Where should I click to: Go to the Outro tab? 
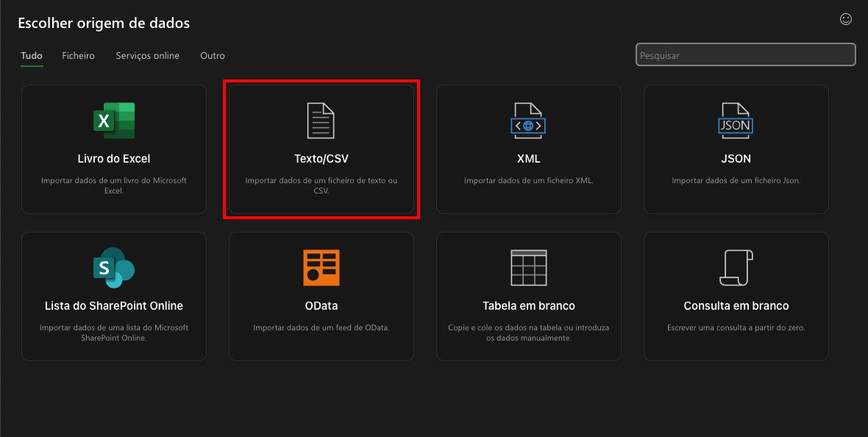pyautogui.click(x=213, y=56)
